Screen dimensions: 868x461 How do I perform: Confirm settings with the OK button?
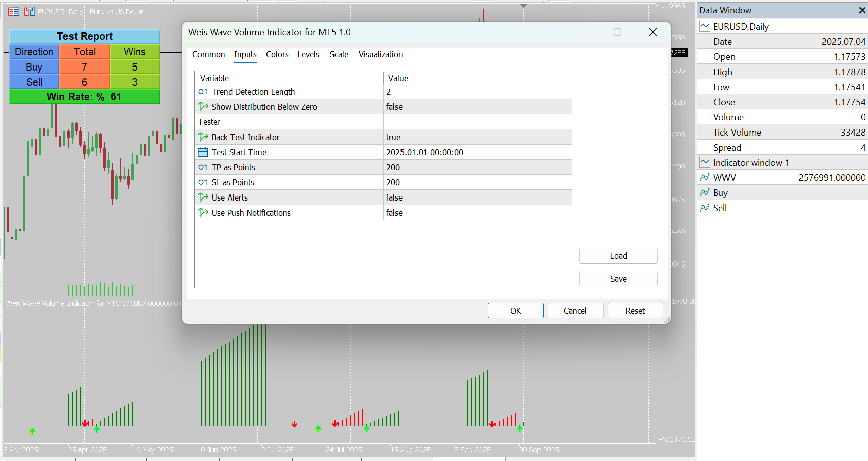(x=515, y=311)
